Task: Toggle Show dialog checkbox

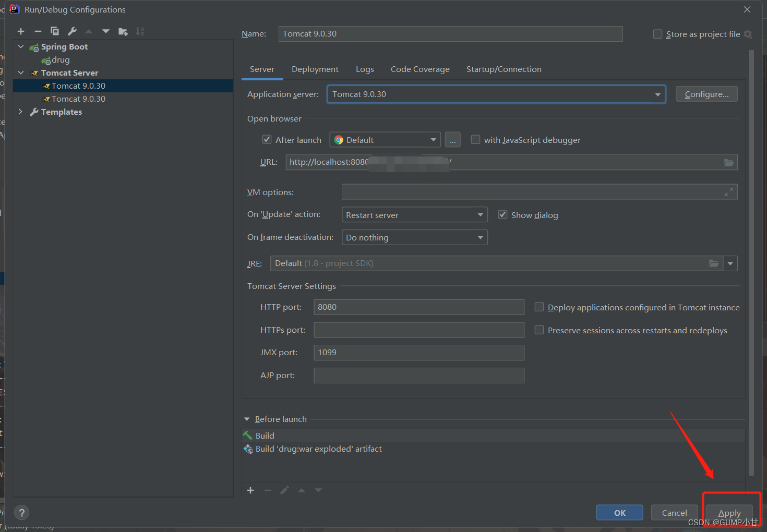Action: click(502, 214)
